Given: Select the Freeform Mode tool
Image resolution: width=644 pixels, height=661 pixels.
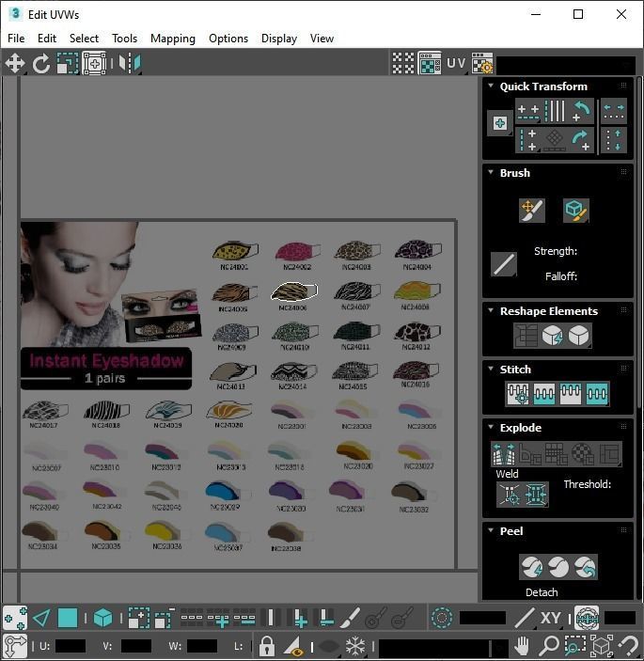Looking at the screenshot, I should click(94, 64).
